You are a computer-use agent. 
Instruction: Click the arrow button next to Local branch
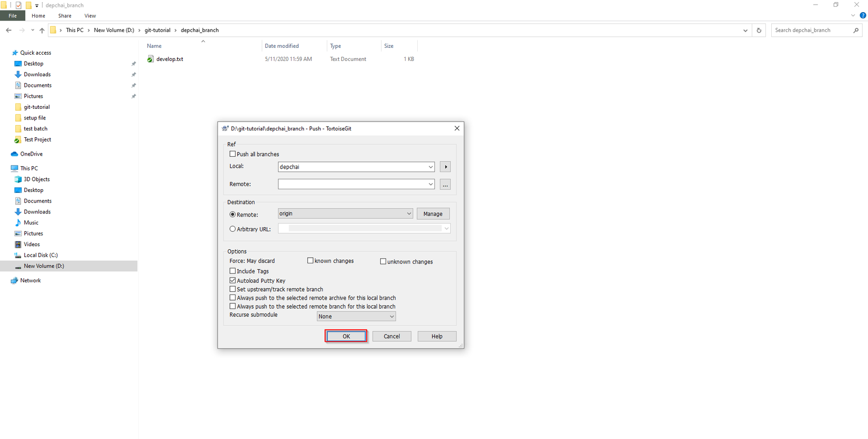coord(445,167)
